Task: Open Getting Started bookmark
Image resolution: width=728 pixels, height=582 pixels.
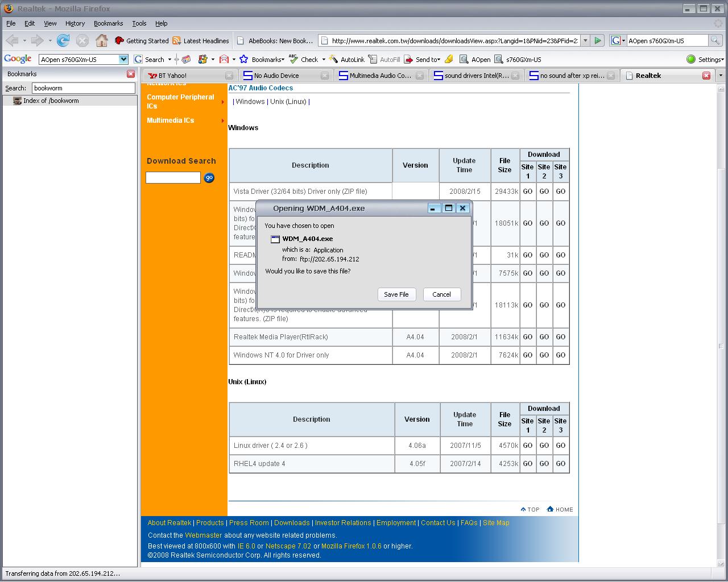Action: [142, 41]
